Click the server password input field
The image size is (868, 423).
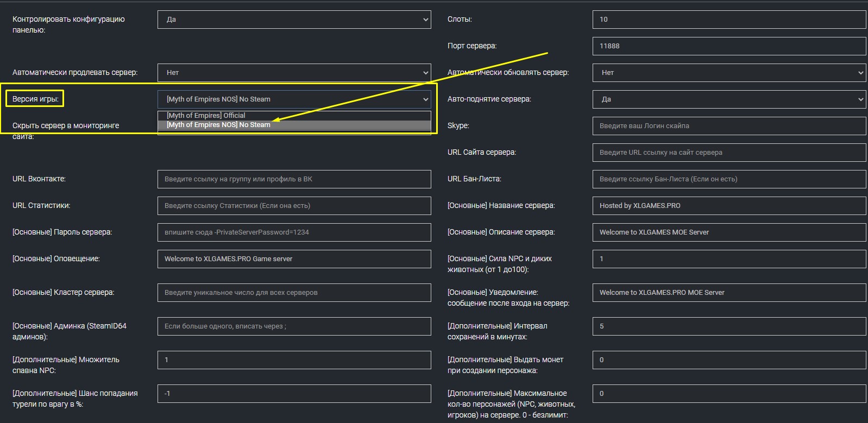click(x=294, y=232)
